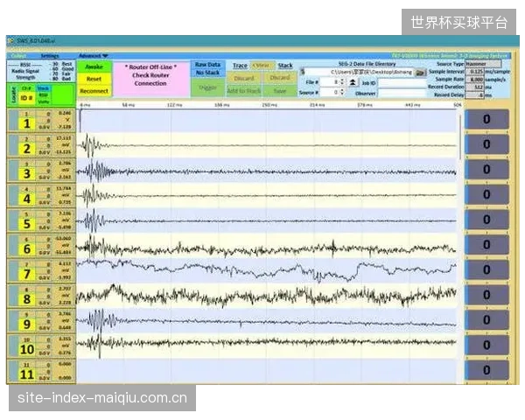Toggle the Raw Data / No Stack mode
This screenshot has height=420, width=525.
pyautogui.click(x=207, y=68)
